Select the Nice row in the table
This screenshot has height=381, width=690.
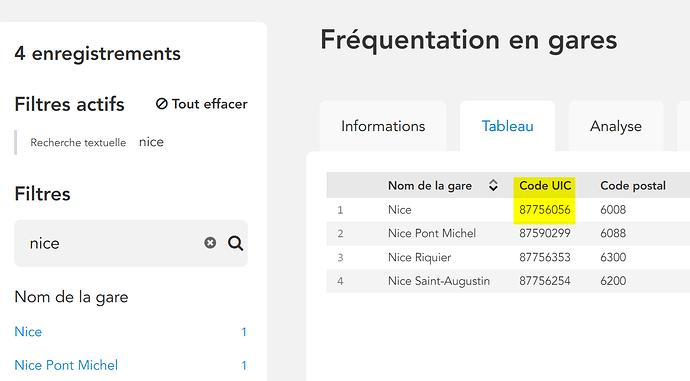click(x=508, y=210)
